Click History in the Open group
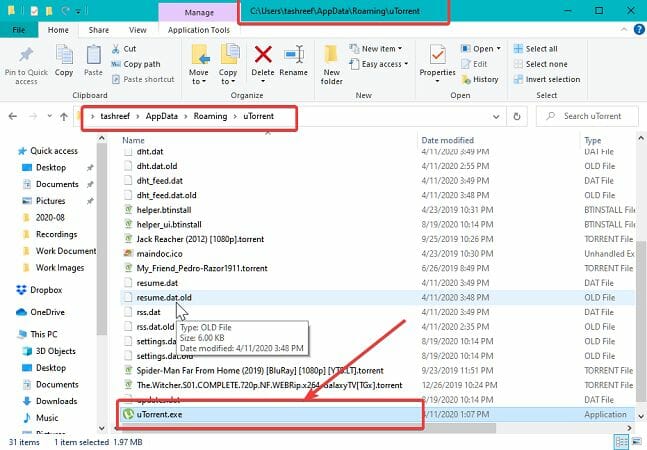The image size is (647, 450). (480, 79)
